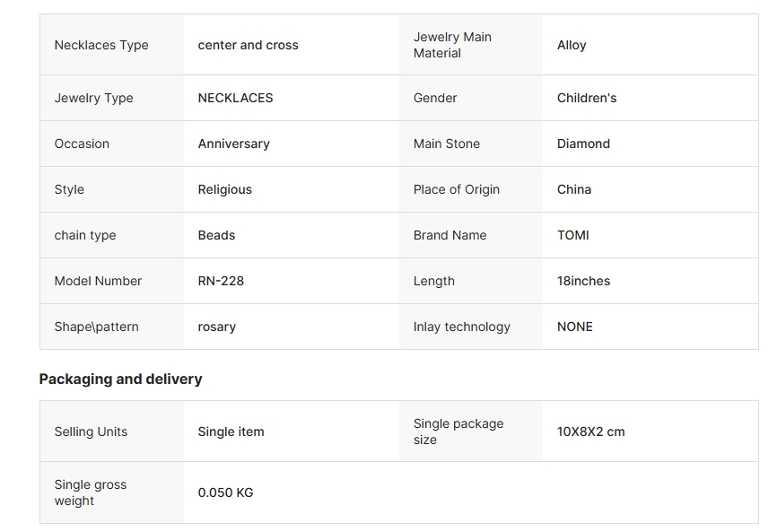Click the "Beads" chain type value
This screenshot has height=532, width=777.
pos(216,235)
